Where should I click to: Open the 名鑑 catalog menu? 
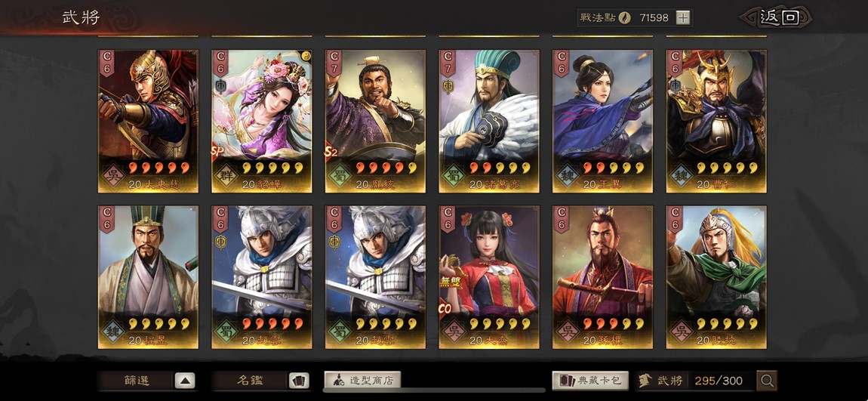(260, 381)
